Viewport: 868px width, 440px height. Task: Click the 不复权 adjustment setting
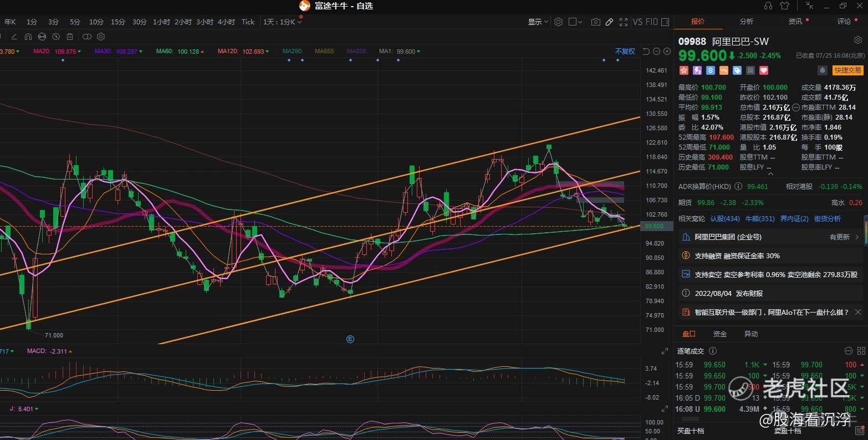(x=625, y=51)
